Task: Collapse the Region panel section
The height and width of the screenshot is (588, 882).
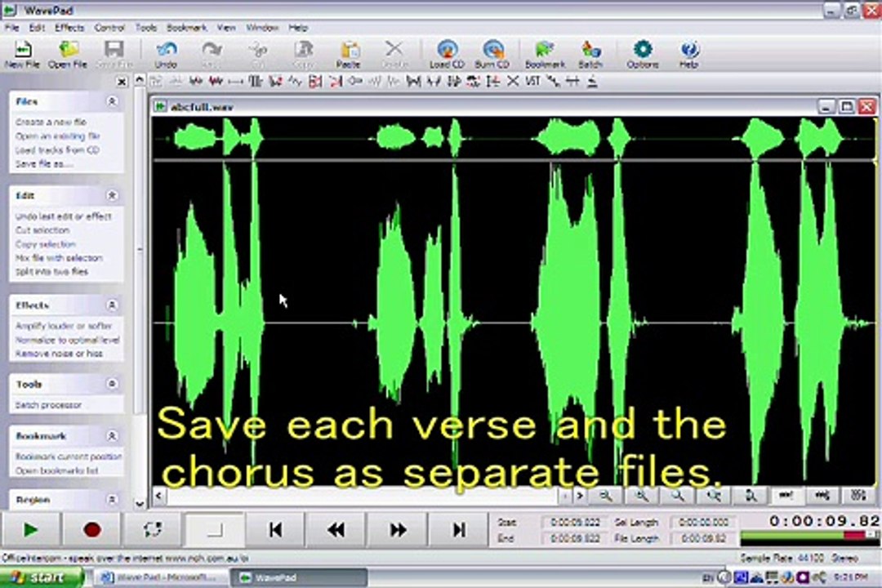Action: 112,500
